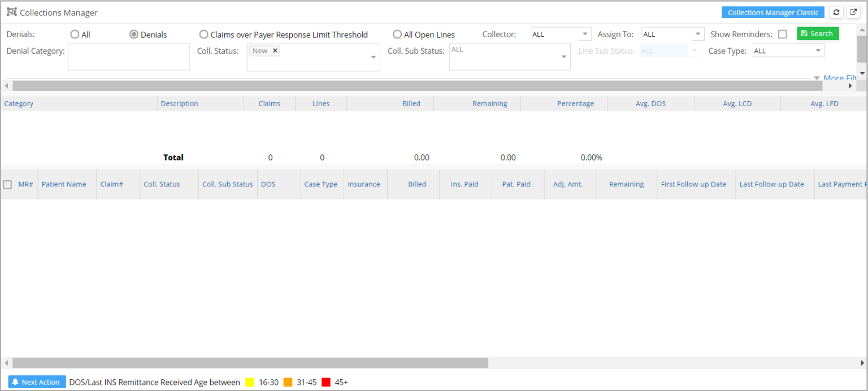868x391 pixels.
Task: Enable the Show Reminders checkbox
Action: pos(783,34)
